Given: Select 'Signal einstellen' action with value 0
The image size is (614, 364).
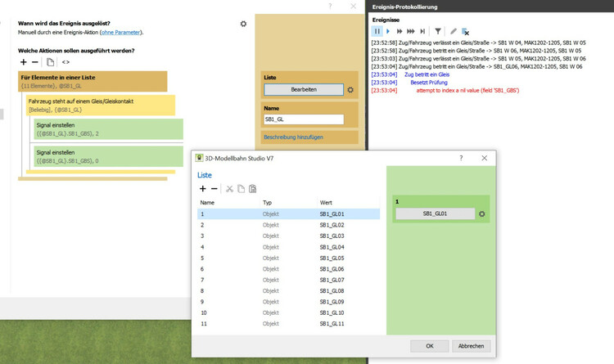Looking at the screenshot, I should 108,156.
